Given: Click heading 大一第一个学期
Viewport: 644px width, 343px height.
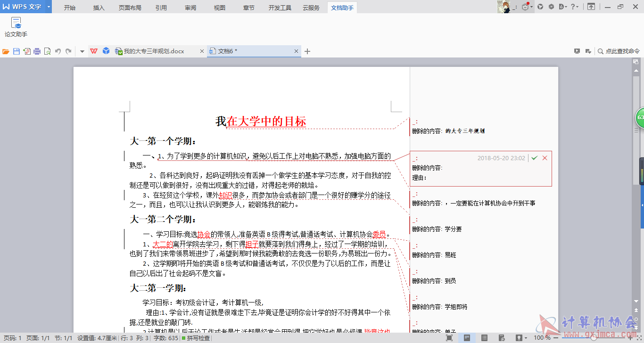Looking at the screenshot, I should (163, 141).
